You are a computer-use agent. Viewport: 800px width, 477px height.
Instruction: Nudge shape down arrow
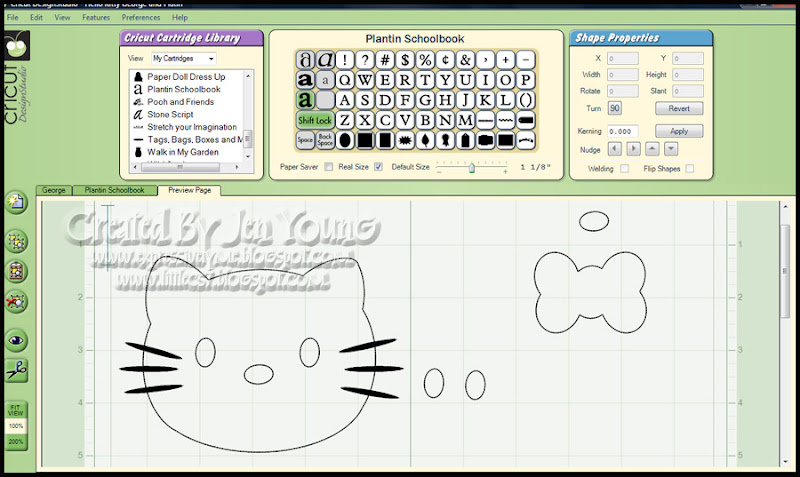coord(671,149)
